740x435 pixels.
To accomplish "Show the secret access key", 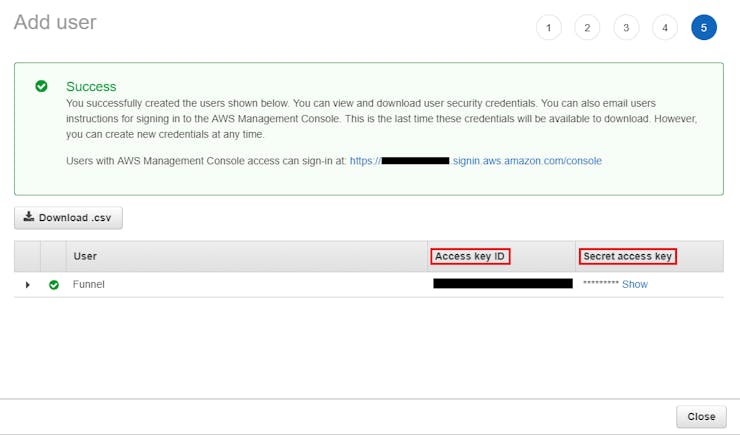I will tap(634, 285).
